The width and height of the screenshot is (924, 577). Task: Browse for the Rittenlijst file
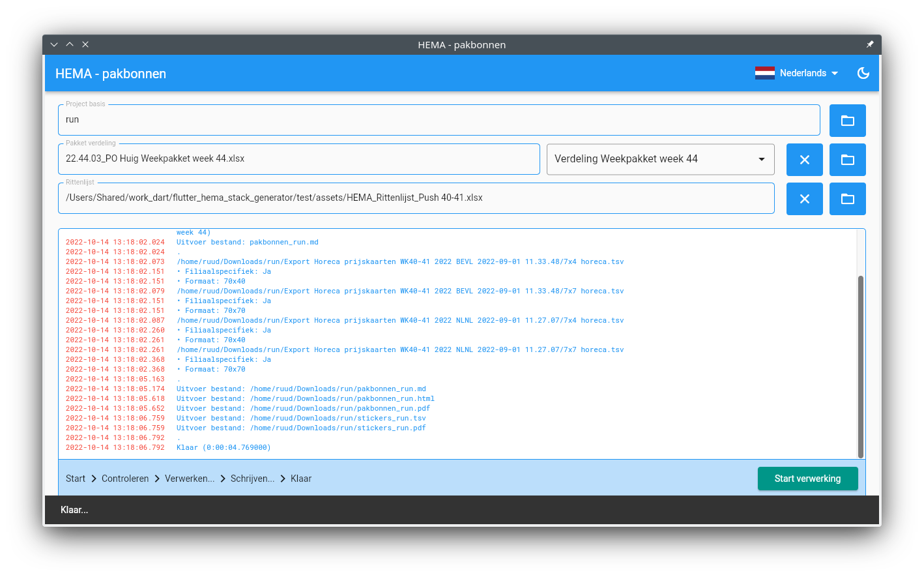[847, 199]
